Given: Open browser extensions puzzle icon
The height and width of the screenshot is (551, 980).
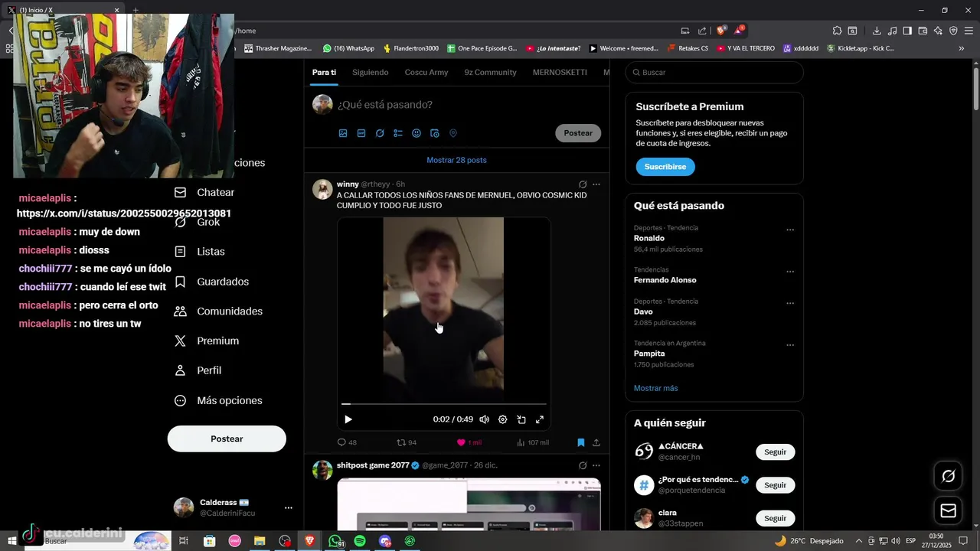Looking at the screenshot, I should tap(837, 31).
